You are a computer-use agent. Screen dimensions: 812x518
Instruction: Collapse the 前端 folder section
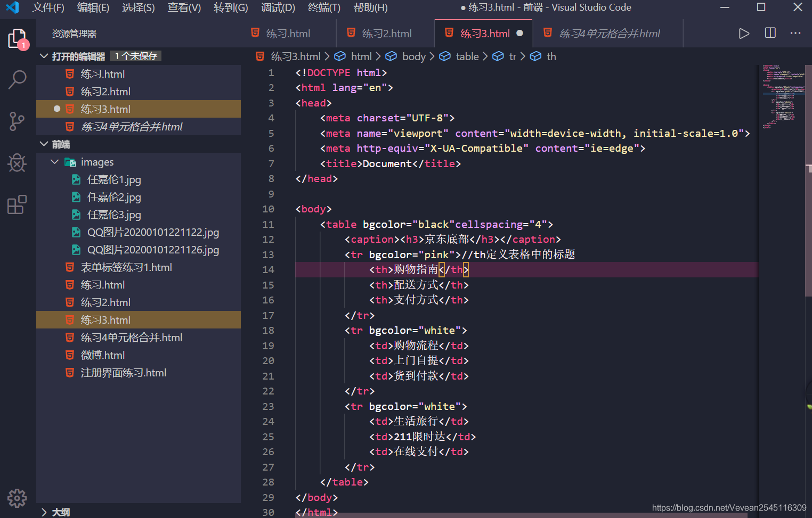[44, 144]
